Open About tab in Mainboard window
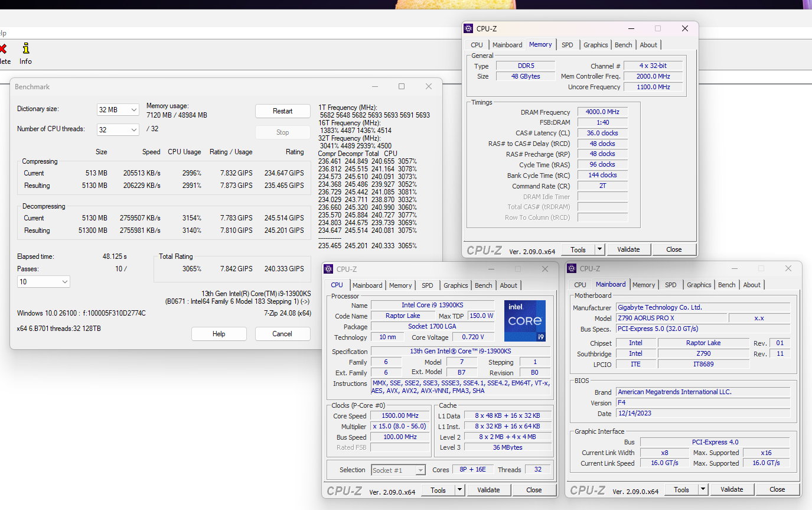812x510 pixels. click(752, 285)
